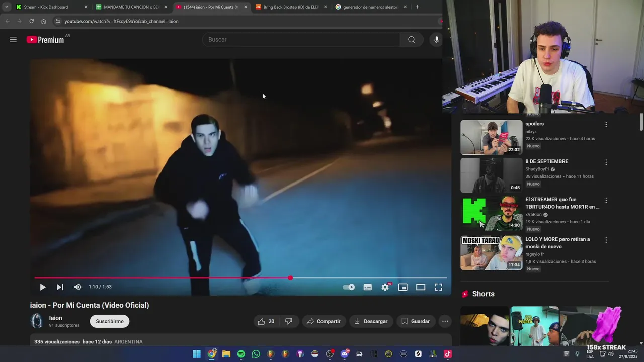Viewport: 644px width, 362px height.
Task: Reload the page
Action: (31, 21)
